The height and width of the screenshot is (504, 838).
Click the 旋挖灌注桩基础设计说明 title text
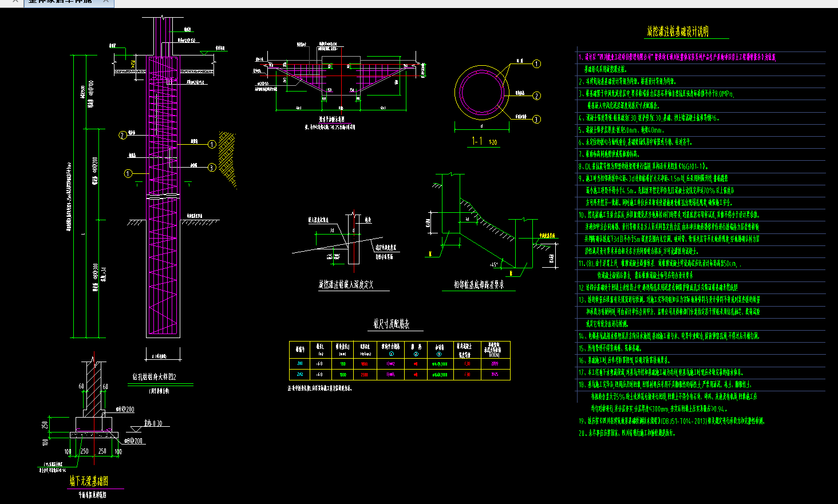coord(678,31)
